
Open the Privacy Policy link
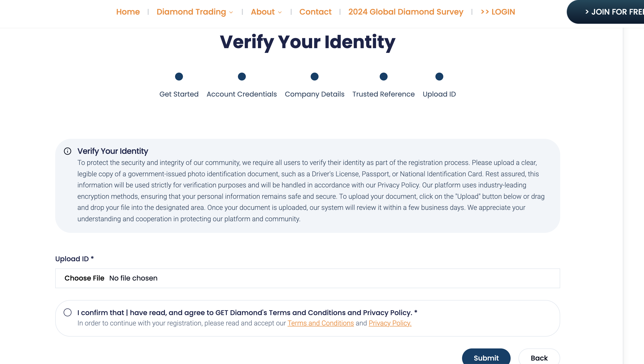[390, 323]
